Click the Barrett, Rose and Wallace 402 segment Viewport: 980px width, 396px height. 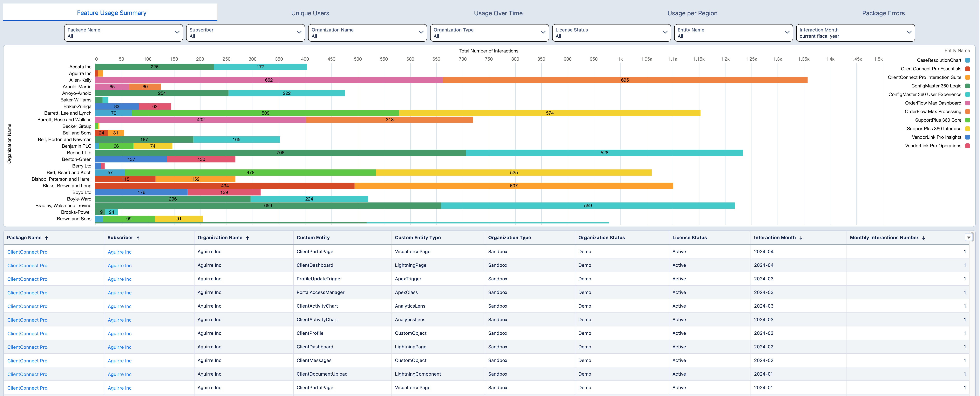(201, 119)
